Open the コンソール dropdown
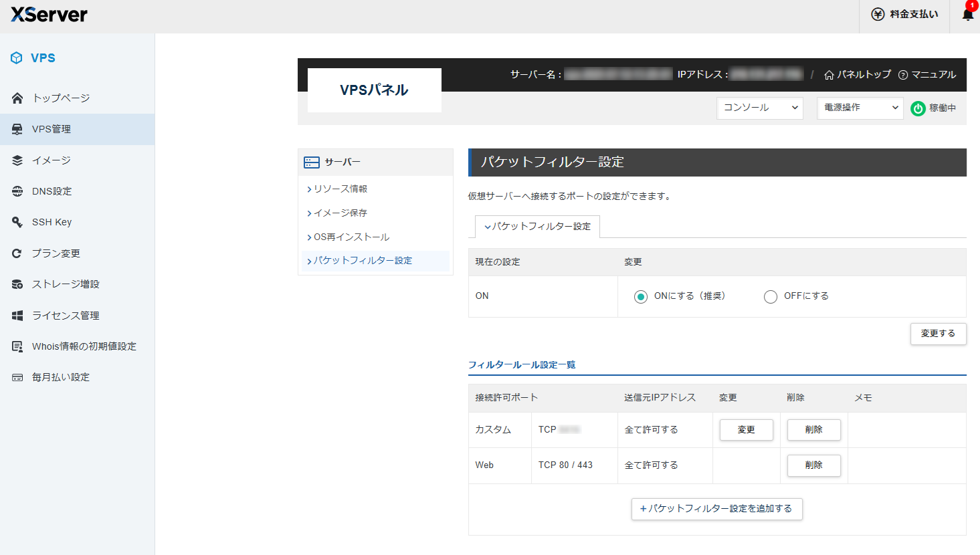 point(759,108)
